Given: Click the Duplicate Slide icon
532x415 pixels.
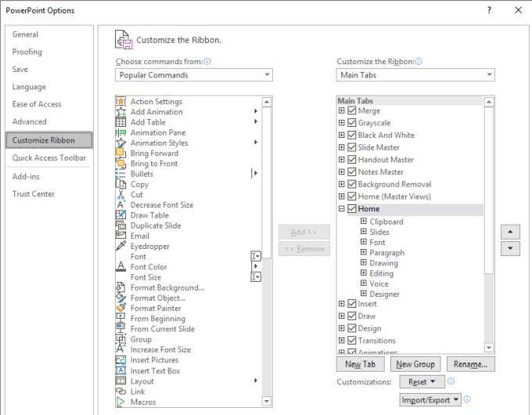Looking at the screenshot, I should pos(120,226).
